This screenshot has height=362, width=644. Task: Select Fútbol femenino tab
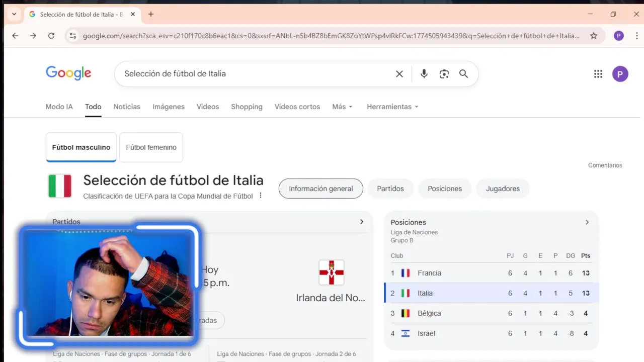point(151,147)
